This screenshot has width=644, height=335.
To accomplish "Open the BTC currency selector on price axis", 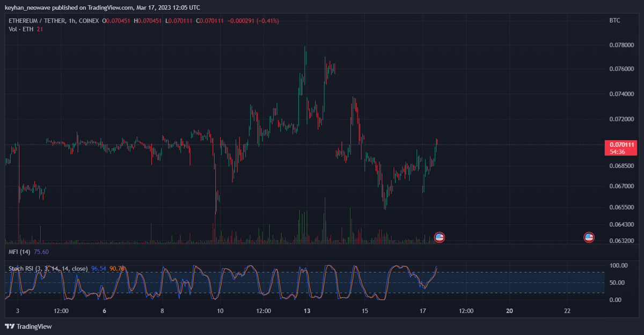I will (x=614, y=20).
